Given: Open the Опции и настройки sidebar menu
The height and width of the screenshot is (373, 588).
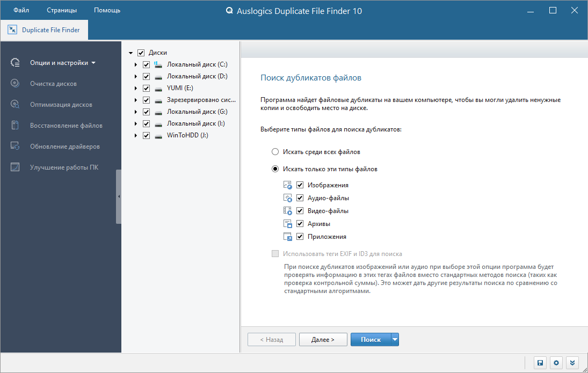Looking at the screenshot, I should tap(63, 63).
